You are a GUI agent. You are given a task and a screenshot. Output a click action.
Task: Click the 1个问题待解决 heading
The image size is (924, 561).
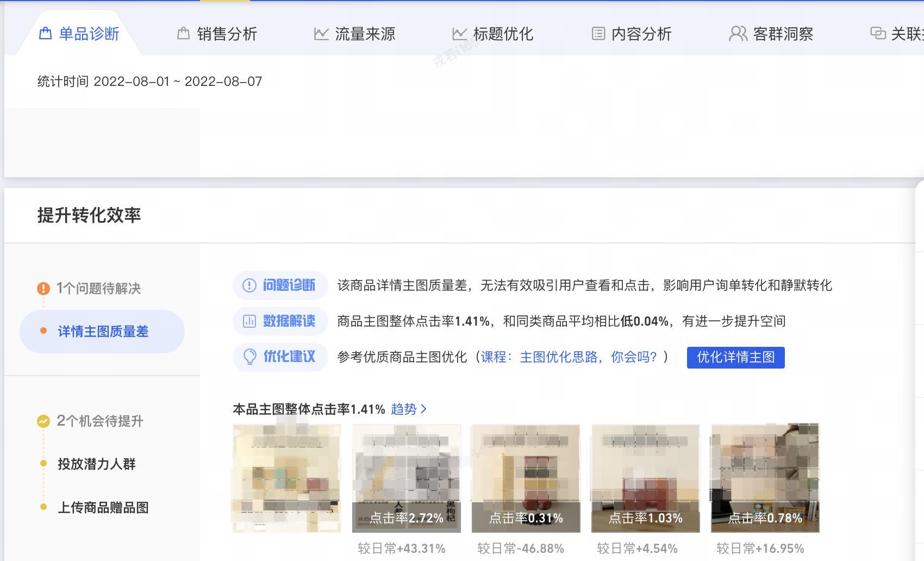pyautogui.click(x=99, y=288)
